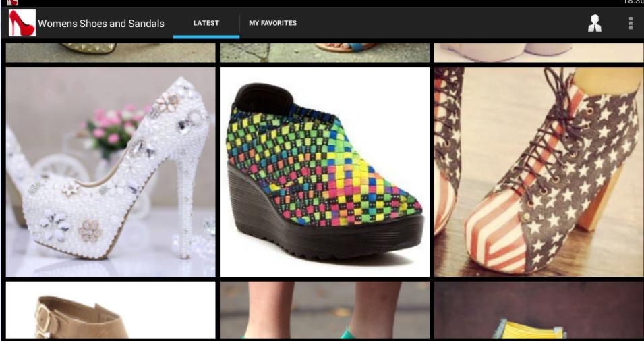This screenshot has width=644, height=341.
Task: Select the yellow shoe on dark background
Action: tap(538, 311)
